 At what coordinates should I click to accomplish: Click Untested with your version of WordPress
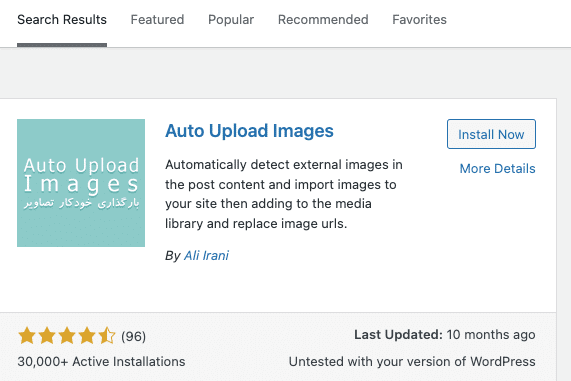point(412,362)
